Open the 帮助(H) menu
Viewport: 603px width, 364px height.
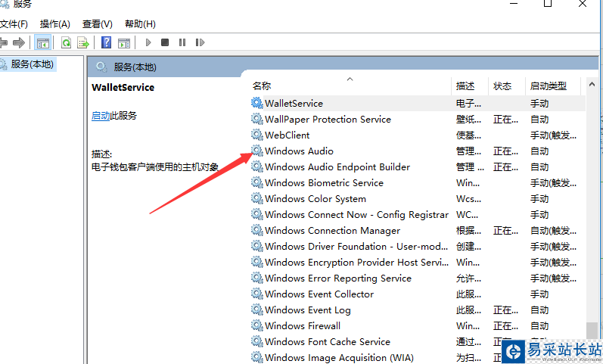tap(141, 24)
